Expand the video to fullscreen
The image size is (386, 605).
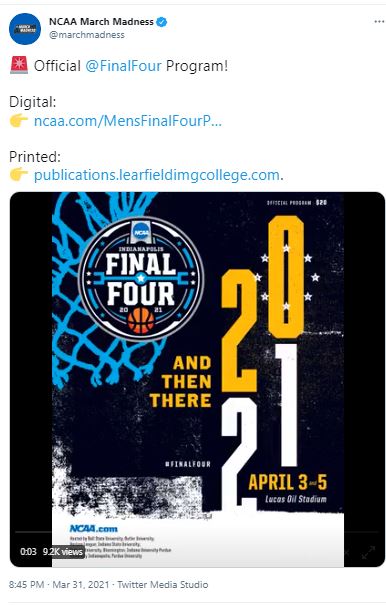click(368, 552)
